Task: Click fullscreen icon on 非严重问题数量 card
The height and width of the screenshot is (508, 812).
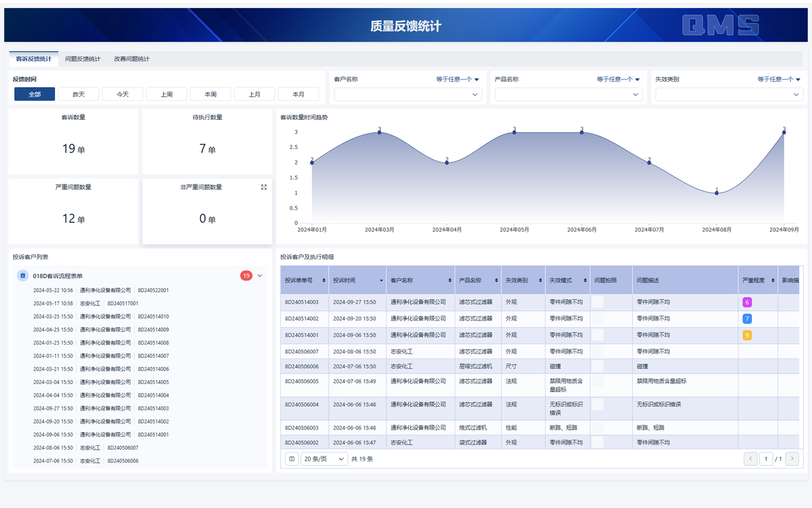Action: coord(264,187)
